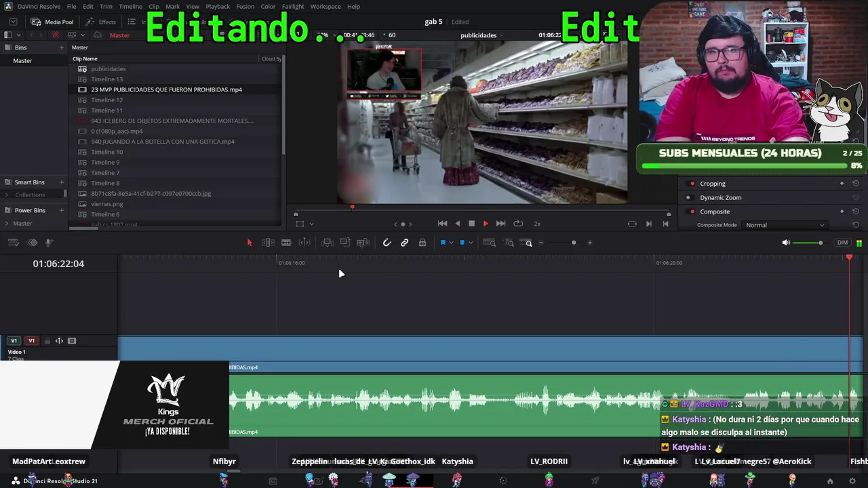Open the flag color dropdown arrow
Screen dimensions: 868x488
pyautogui.click(x=451, y=243)
